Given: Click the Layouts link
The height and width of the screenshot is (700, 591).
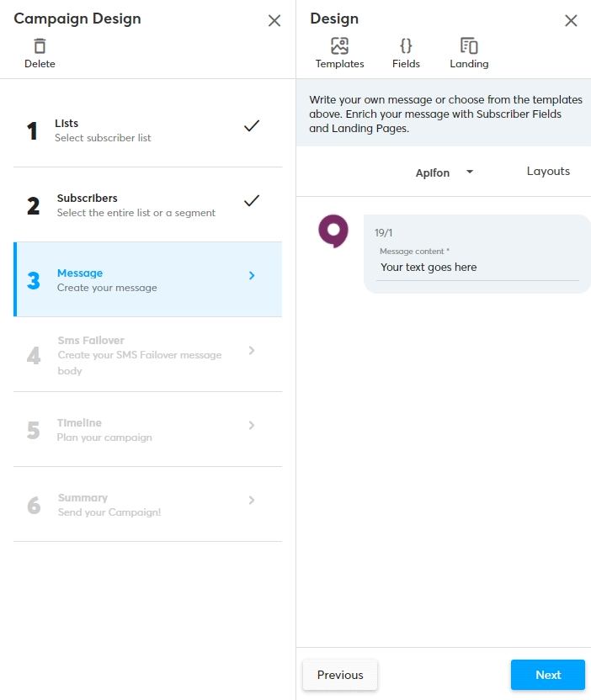Looking at the screenshot, I should [x=548, y=172].
